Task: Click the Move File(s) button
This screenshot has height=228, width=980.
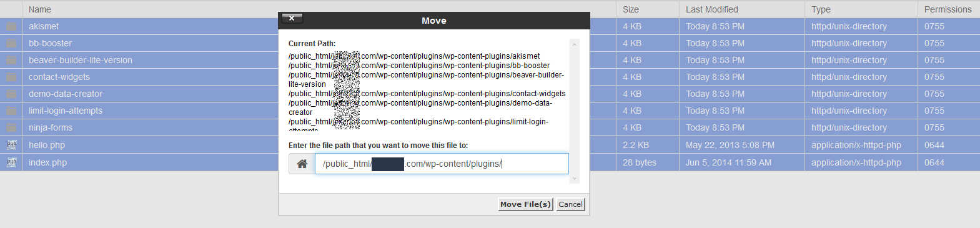Action: 525,204
